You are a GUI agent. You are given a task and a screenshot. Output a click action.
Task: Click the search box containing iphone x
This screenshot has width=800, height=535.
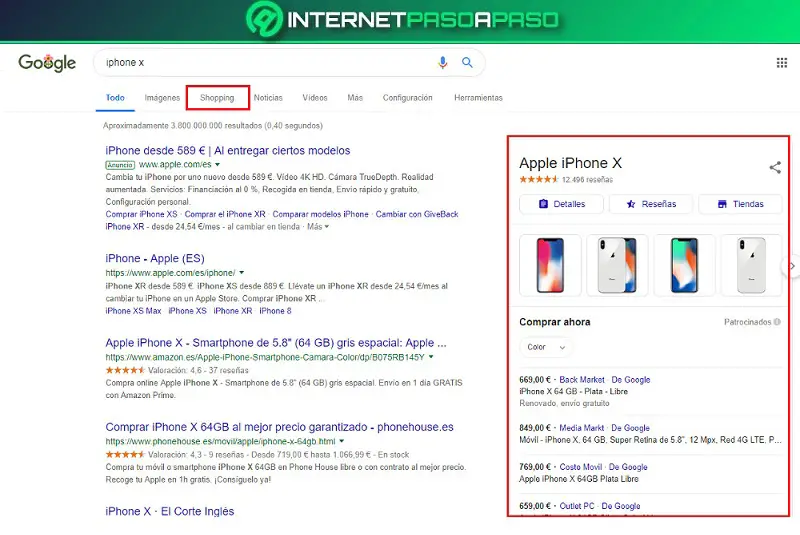pos(289,62)
